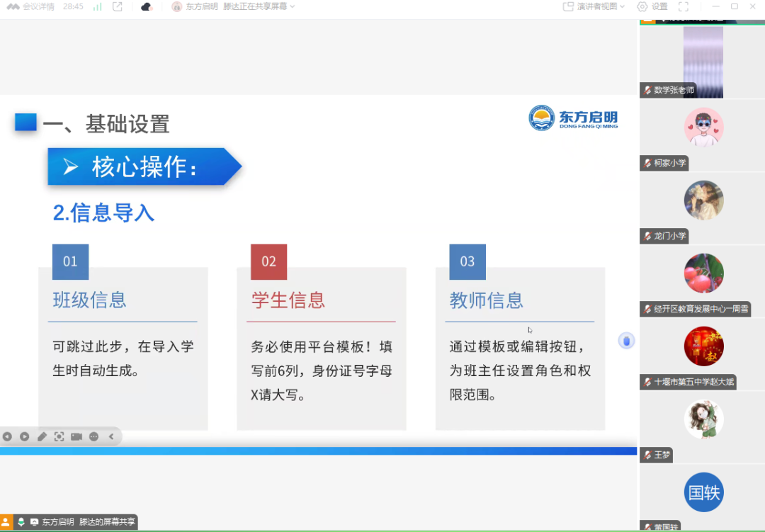Click the previous slide arrow icon
This screenshot has height=532, width=765.
[x=7, y=436]
